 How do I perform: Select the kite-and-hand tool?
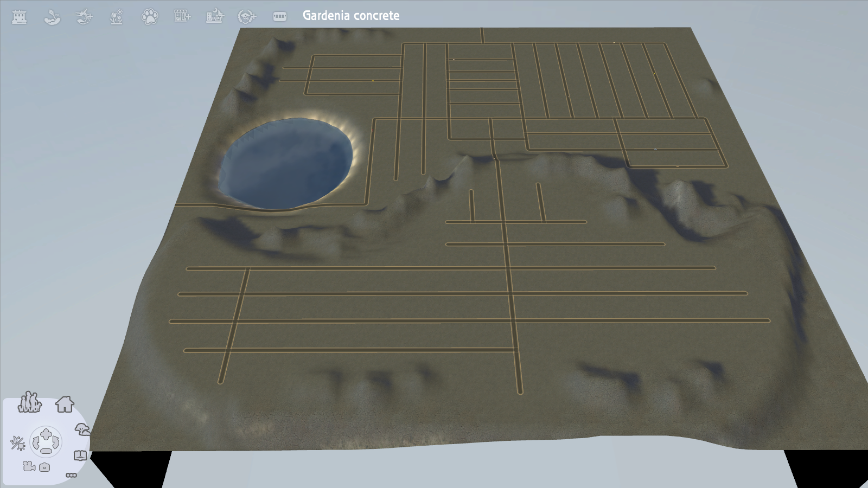(x=52, y=16)
